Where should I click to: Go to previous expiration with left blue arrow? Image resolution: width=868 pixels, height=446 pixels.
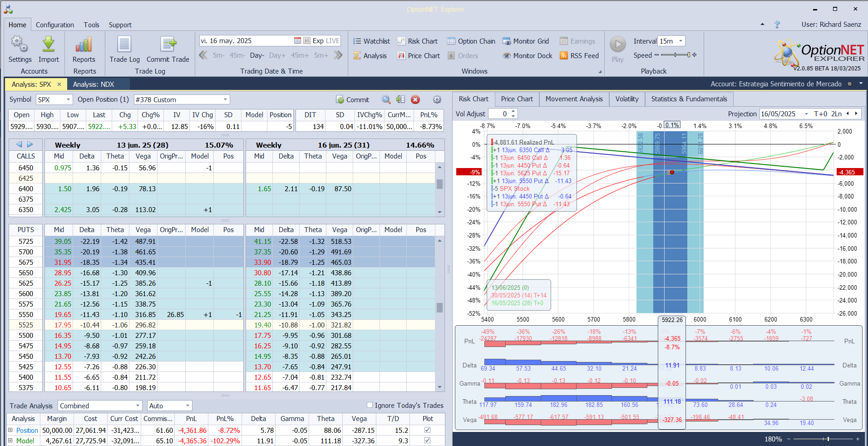(19, 144)
